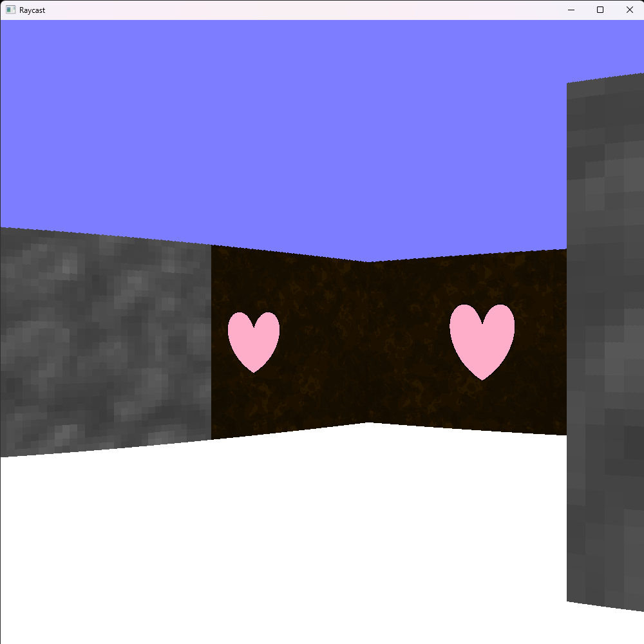Viewport: 644px width, 644px height.
Task: Click the tall gray pillar on the right
Action: [x=605, y=341]
